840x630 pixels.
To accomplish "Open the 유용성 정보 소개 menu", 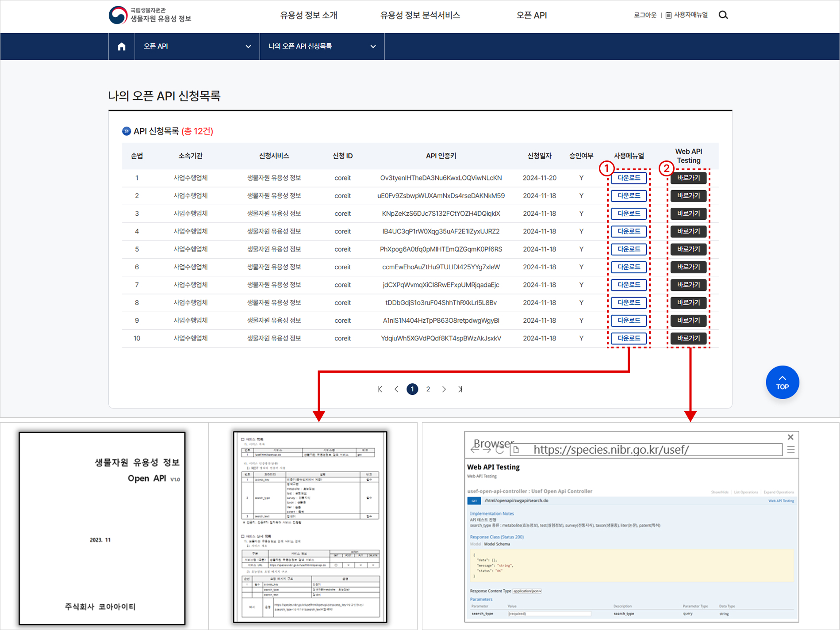I will 308,15.
